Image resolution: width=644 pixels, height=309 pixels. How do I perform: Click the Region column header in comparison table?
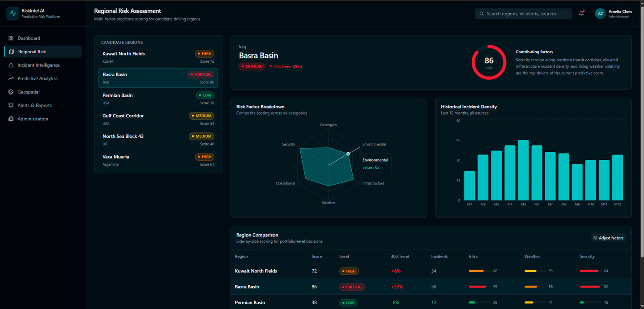(241, 257)
